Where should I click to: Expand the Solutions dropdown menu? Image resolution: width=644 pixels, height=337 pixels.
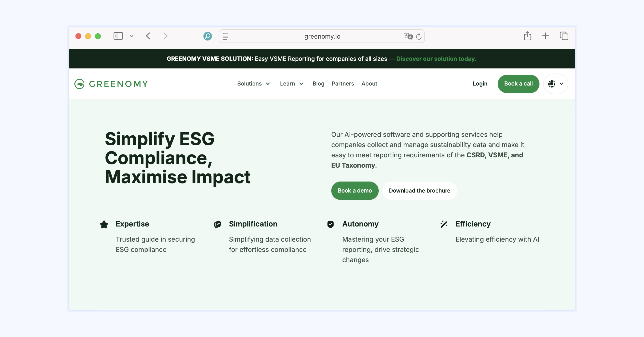[254, 83]
